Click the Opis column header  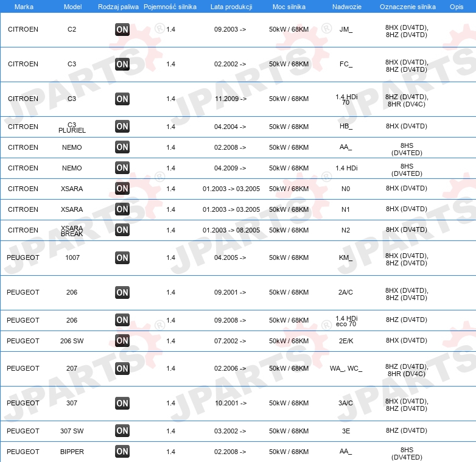(x=457, y=7)
